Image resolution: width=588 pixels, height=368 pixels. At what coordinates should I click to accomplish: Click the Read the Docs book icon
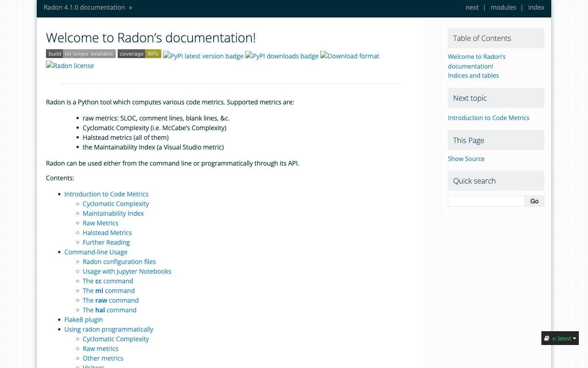[x=547, y=338]
